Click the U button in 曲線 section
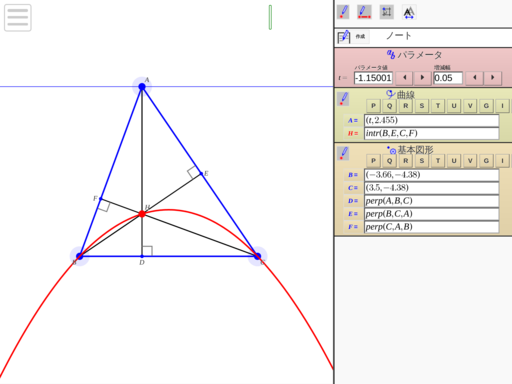This screenshot has width=512, height=384. point(454,106)
